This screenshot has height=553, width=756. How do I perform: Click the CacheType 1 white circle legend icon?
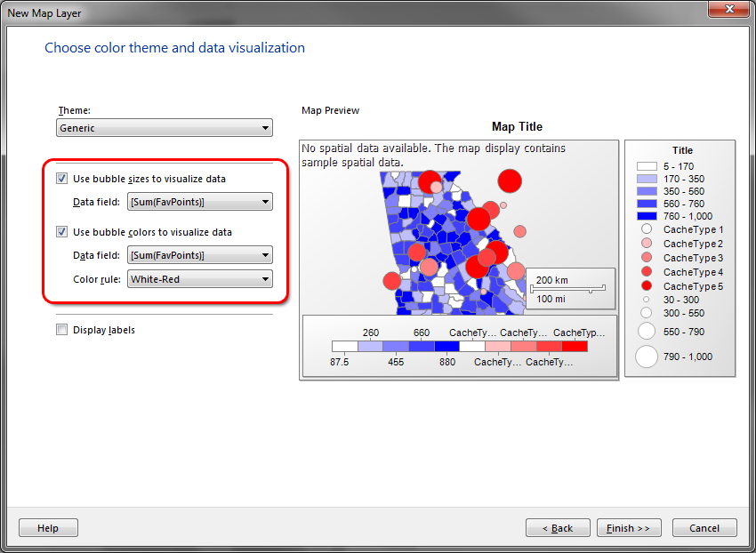[x=646, y=229]
